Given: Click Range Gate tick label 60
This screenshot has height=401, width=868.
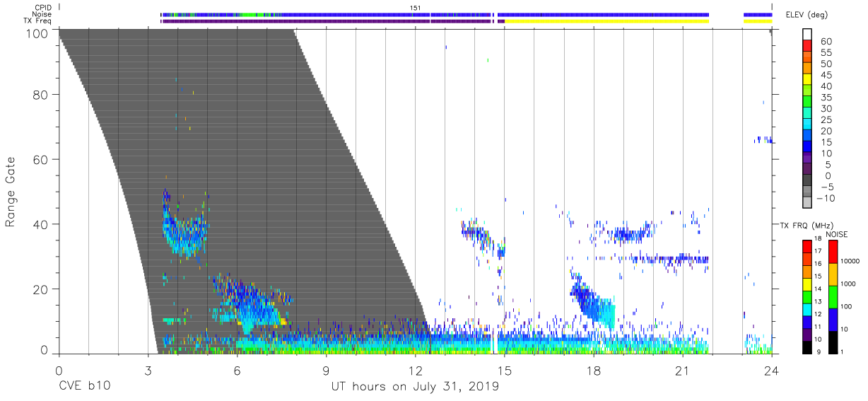Looking at the screenshot, I should click(42, 160).
